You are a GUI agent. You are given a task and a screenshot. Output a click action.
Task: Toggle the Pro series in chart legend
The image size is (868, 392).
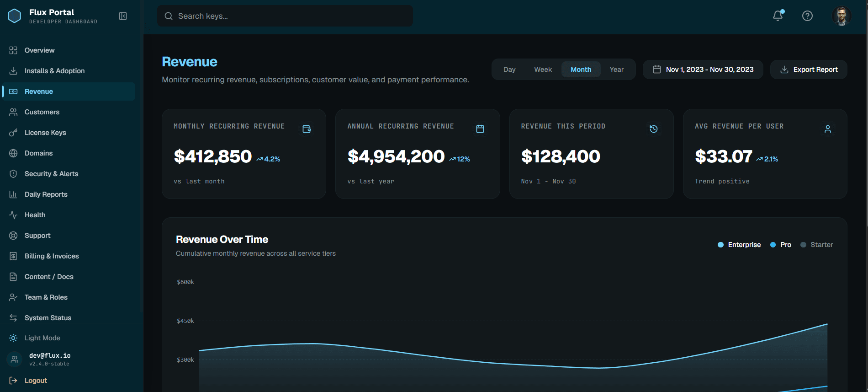pos(781,245)
